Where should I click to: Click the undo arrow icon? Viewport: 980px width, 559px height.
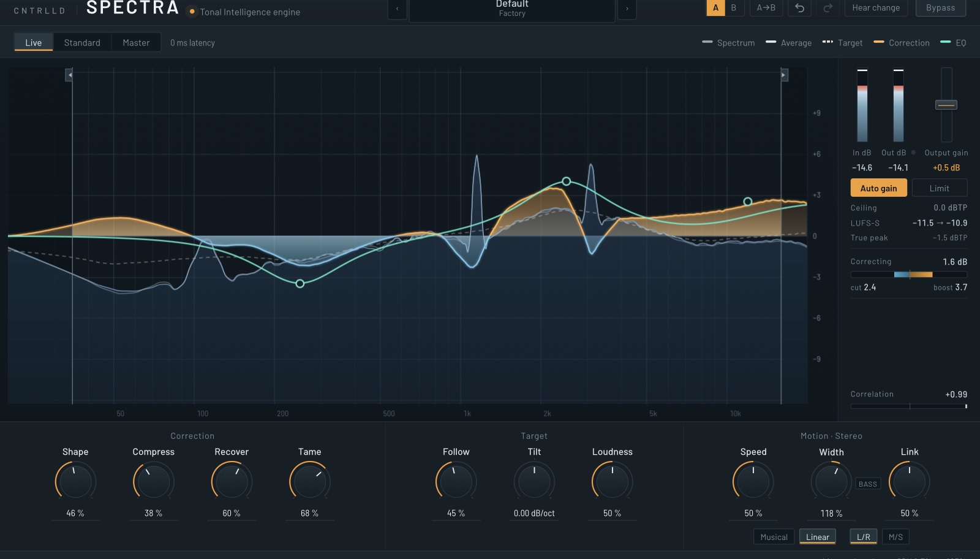point(799,8)
